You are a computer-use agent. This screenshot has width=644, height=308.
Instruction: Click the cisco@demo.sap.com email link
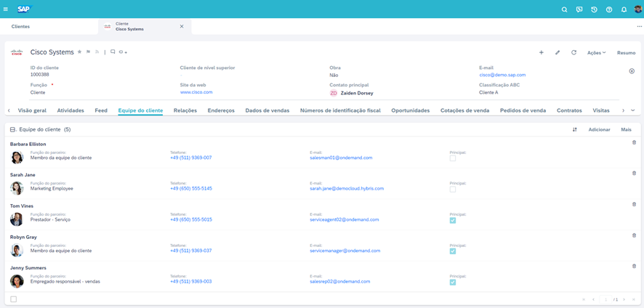[x=502, y=75]
